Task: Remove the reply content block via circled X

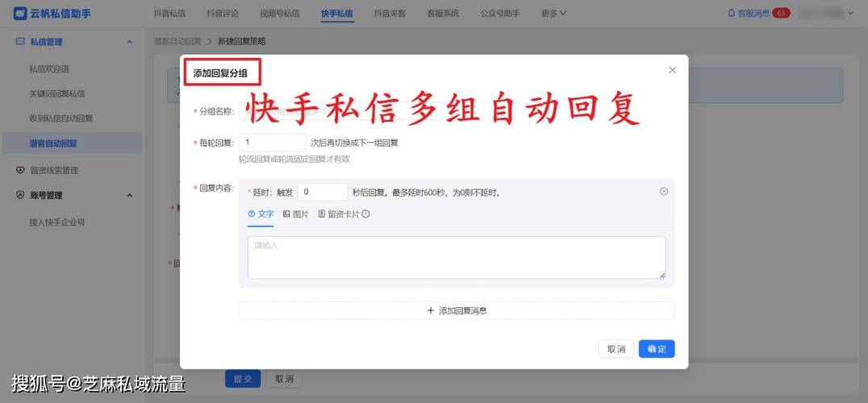Action: point(664,192)
